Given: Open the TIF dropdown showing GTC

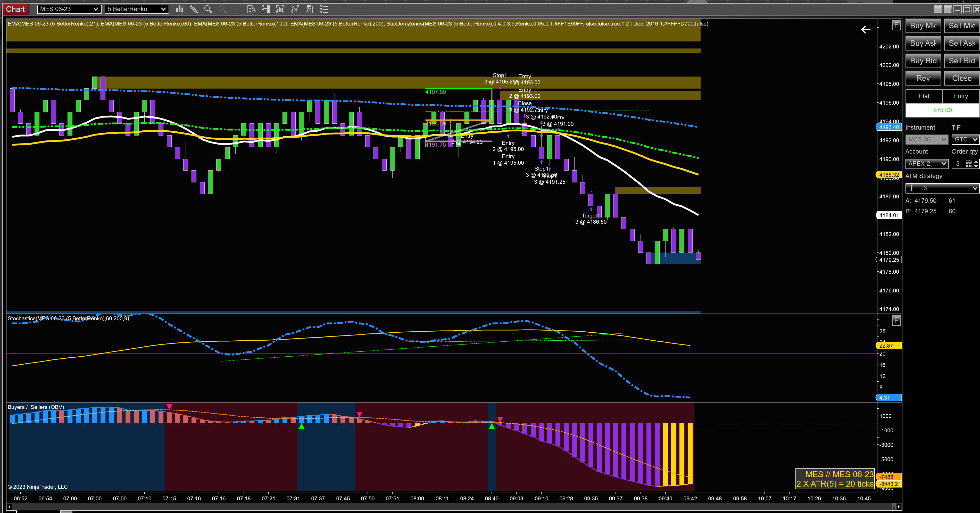Looking at the screenshot, I should (x=965, y=140).
